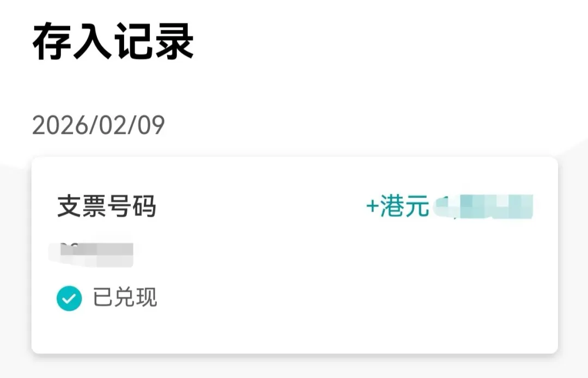This screenshot has width=588, height=378.
Task: Tap the 现 character in 已兑现 status
Action: [146, 298]
